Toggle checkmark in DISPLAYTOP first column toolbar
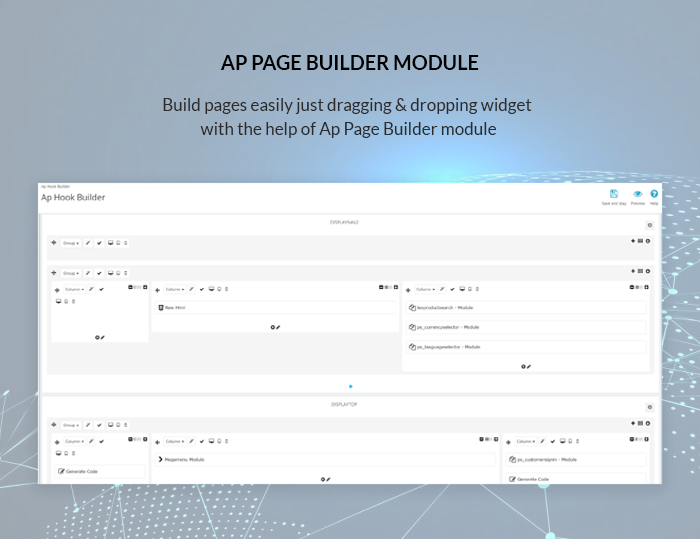This screenshot has width=700, height=539. [101, 442]
